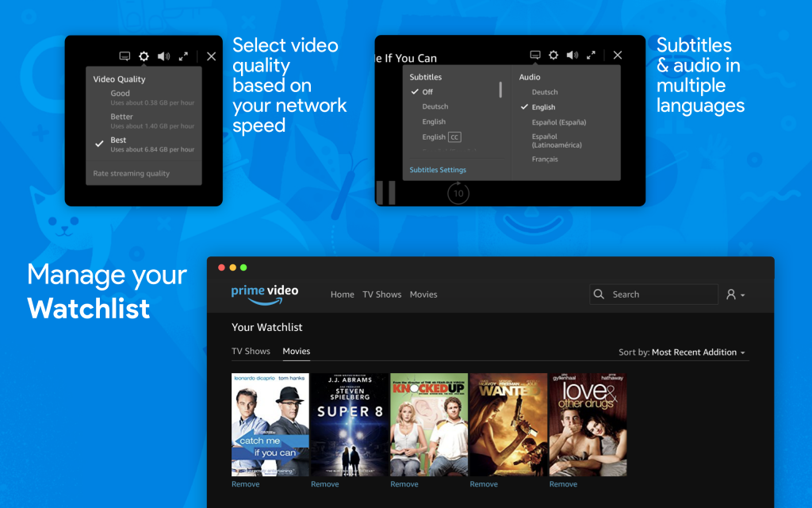Pause the video playback

(386, 192)
